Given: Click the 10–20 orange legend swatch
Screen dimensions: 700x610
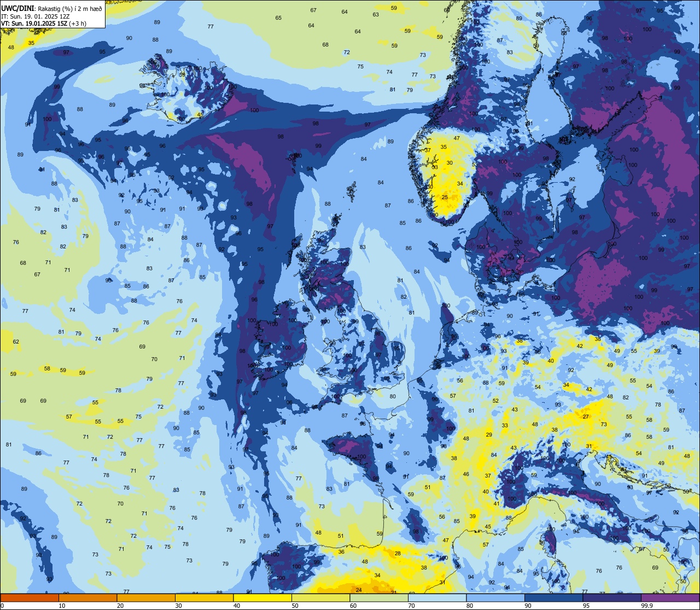Looking at the screenshot, I should 87,597.
